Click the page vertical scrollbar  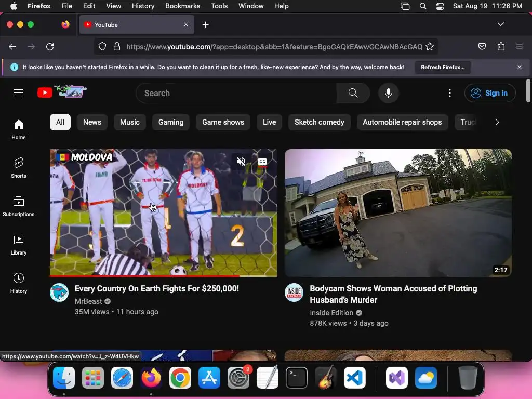point(528,90)
